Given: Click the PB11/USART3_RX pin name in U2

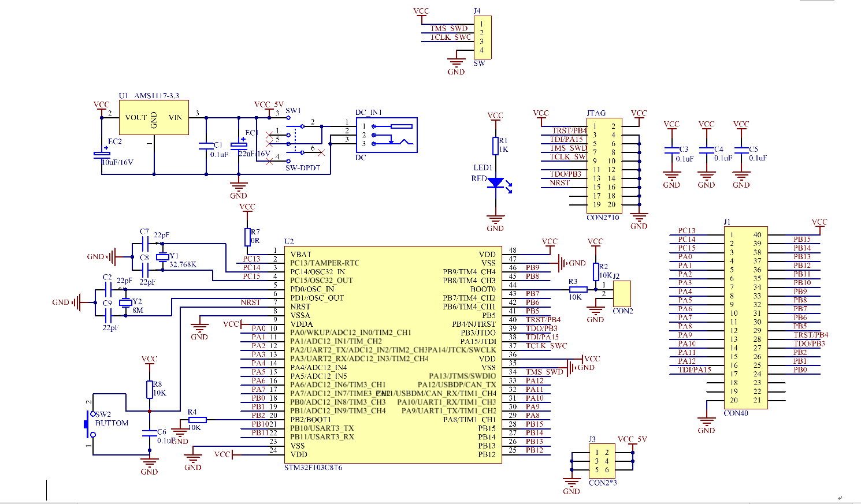Looking at the screenshot, I should [x=322, y=436].
